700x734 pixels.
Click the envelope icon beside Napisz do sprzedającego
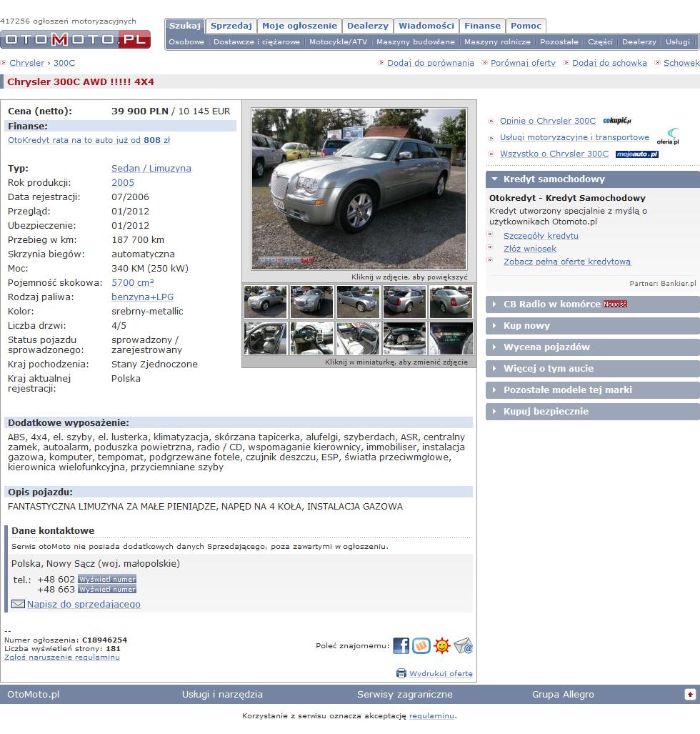18,604
